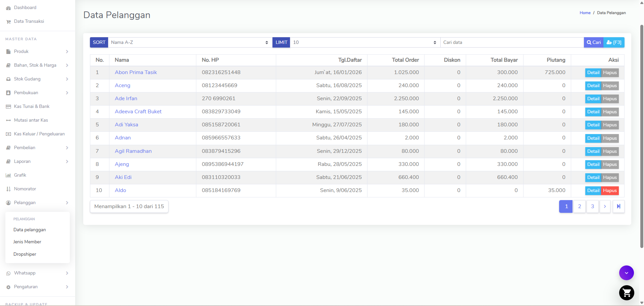This screenshot has height=306, width=644.
Task: Click the red Hapus button for Aldo
Action: 610,191
